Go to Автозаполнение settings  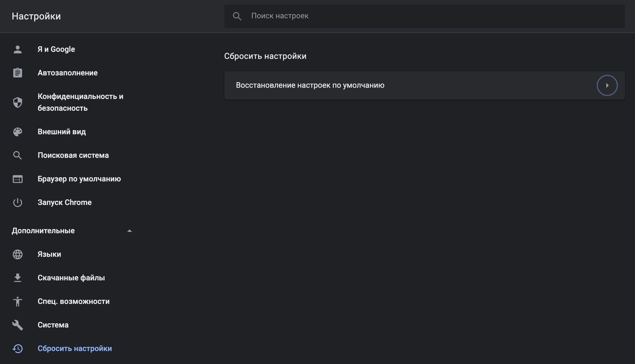click(68, 73)
